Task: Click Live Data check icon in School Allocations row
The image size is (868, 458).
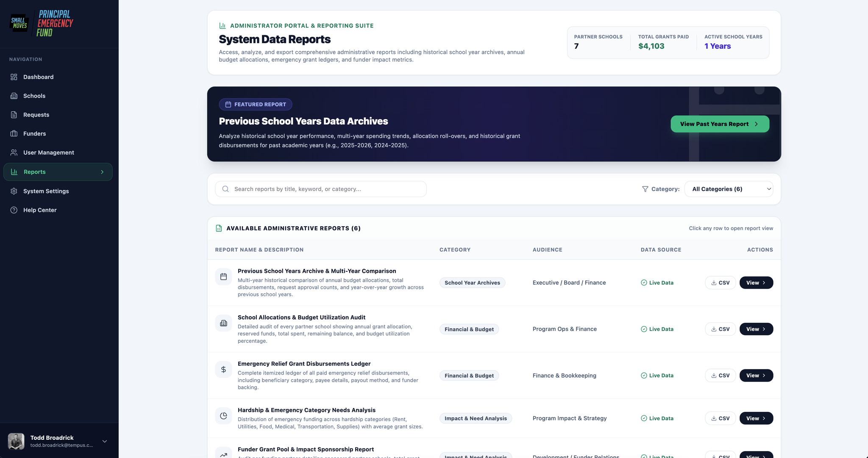Action: 644,329
